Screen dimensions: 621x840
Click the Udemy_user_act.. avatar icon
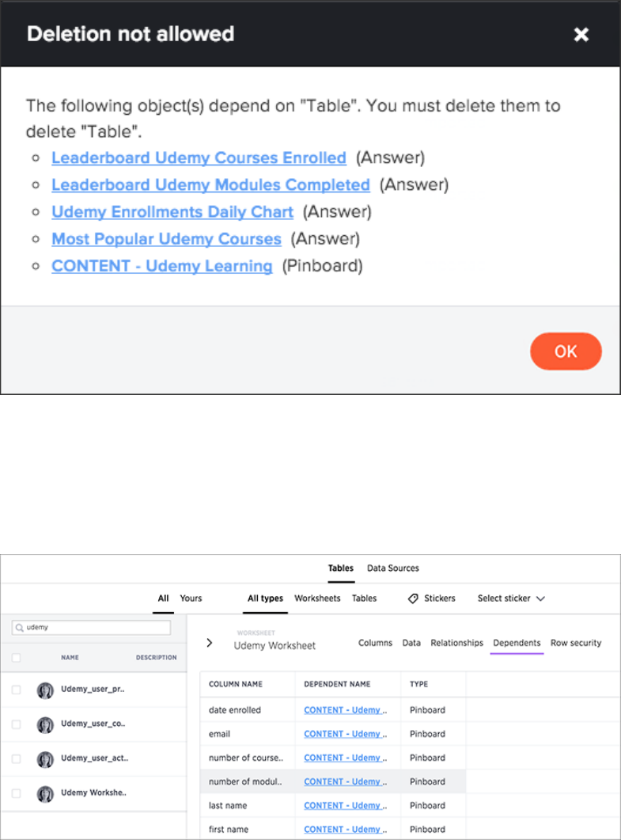point(45,758)
